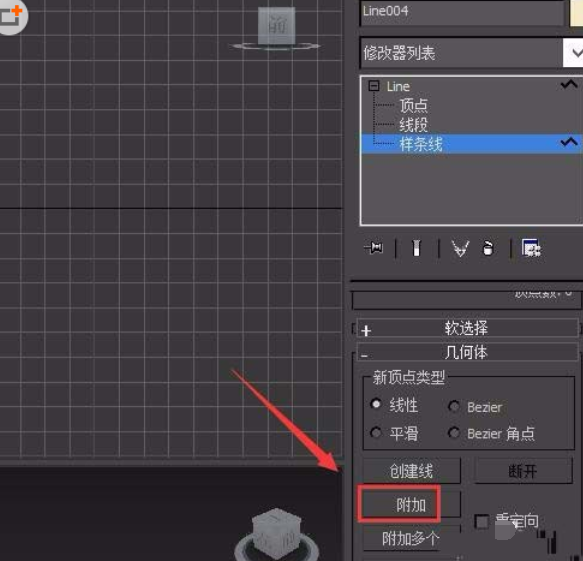Image resolution: width=583 pixels, height=561 pixels.
Task: Select 顶点 sub-object level
Action: 413,105
